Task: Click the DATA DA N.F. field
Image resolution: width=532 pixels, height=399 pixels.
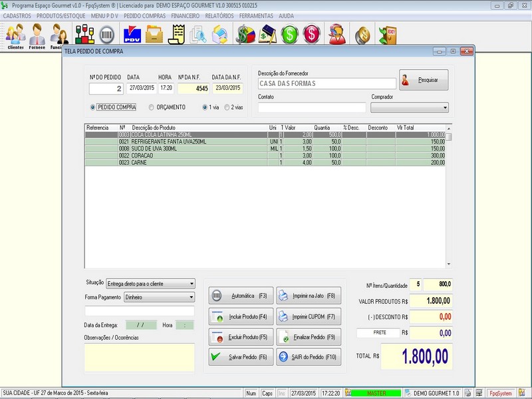Action: tap(227, 88)
